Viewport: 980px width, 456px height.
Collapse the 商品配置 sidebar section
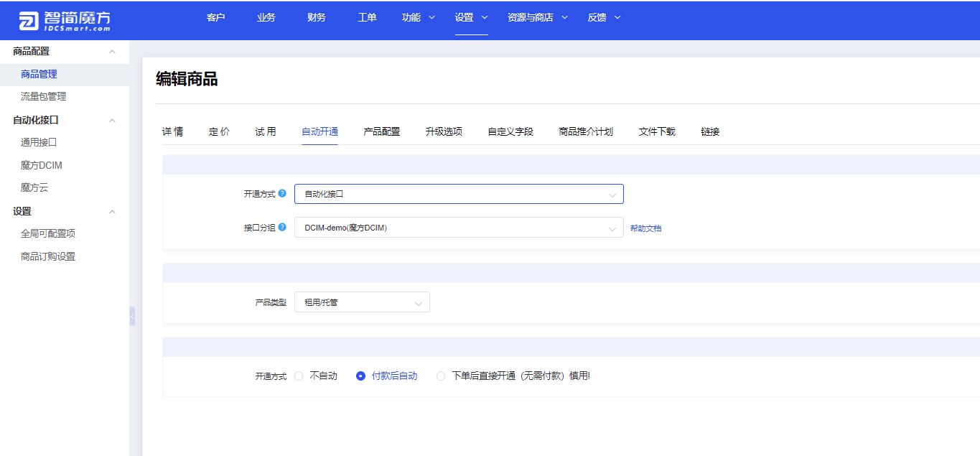pos(112,52)
